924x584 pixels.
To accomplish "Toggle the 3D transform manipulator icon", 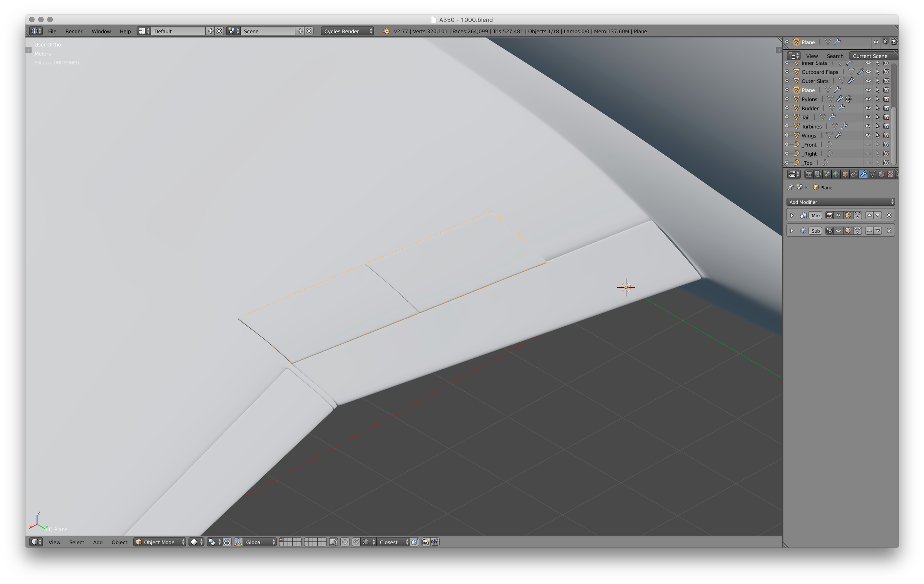I will [238, 542].
